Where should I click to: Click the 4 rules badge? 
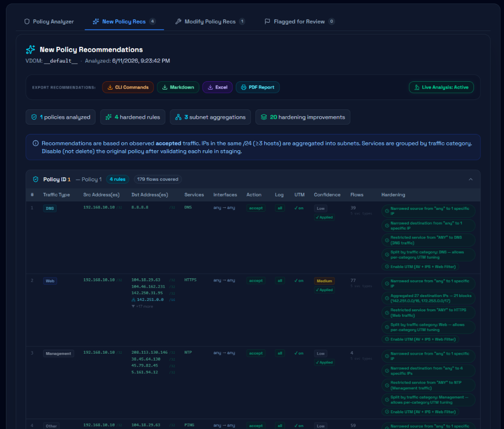point(118,179)
